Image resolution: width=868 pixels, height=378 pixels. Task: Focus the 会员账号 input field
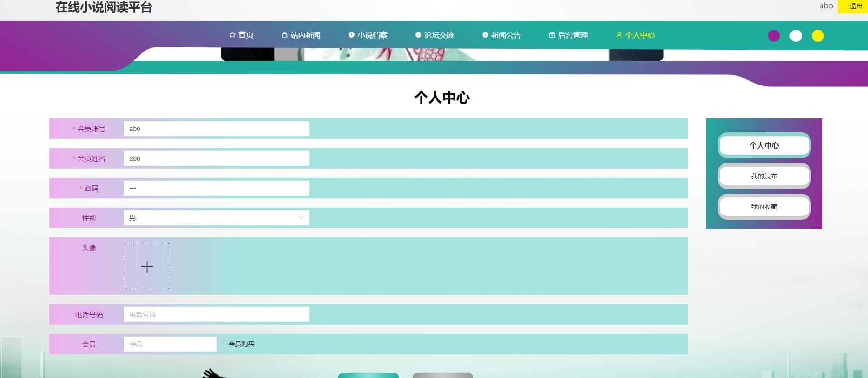(217, 129)
